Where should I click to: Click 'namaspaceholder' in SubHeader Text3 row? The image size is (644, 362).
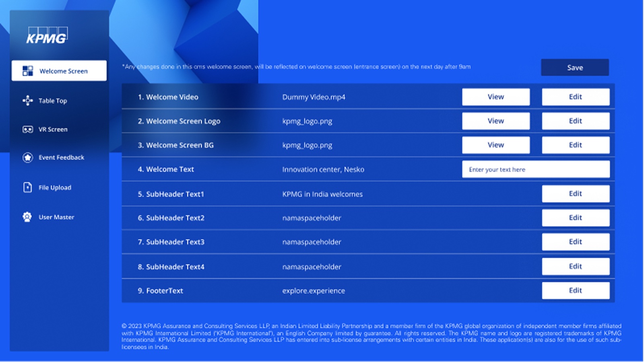click(x=312, y=242)
